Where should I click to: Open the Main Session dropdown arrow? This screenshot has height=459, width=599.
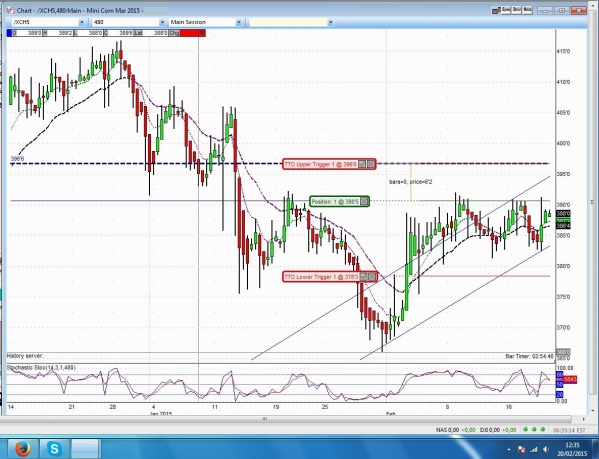click(239, 23)
